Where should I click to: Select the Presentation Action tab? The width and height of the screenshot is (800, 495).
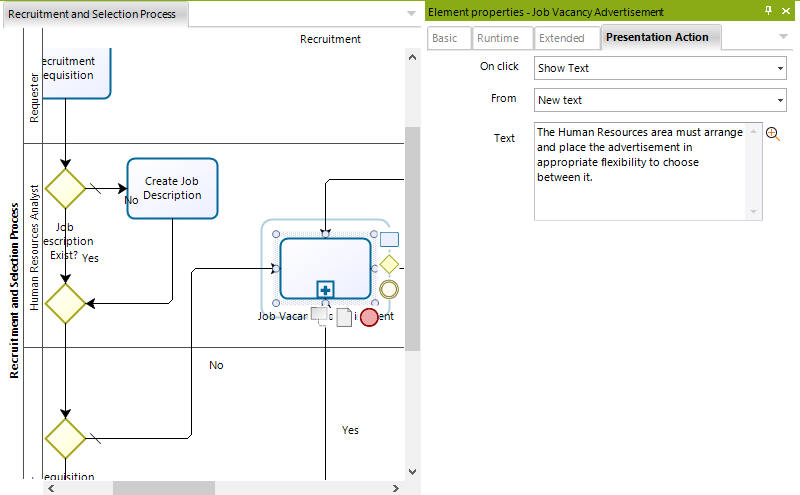tap(660, 37)
